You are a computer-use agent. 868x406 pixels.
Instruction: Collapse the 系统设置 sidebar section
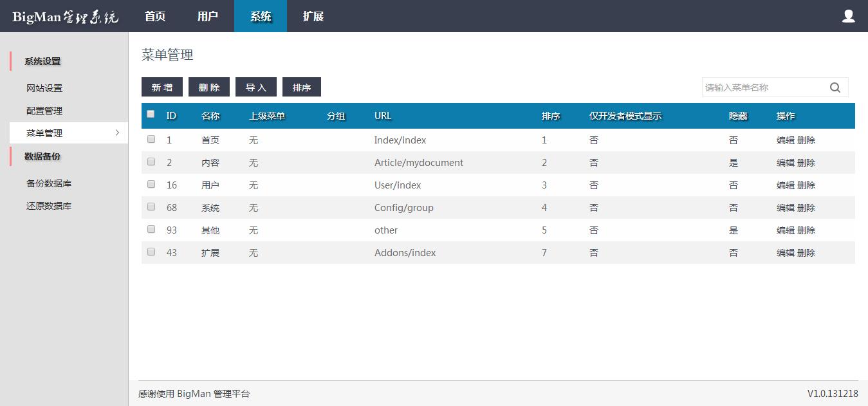point(42,61)
